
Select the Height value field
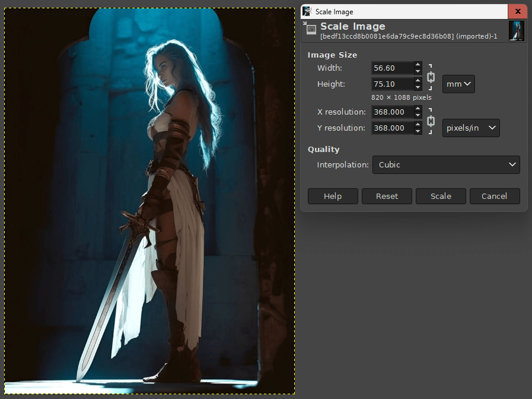point(392,84)
